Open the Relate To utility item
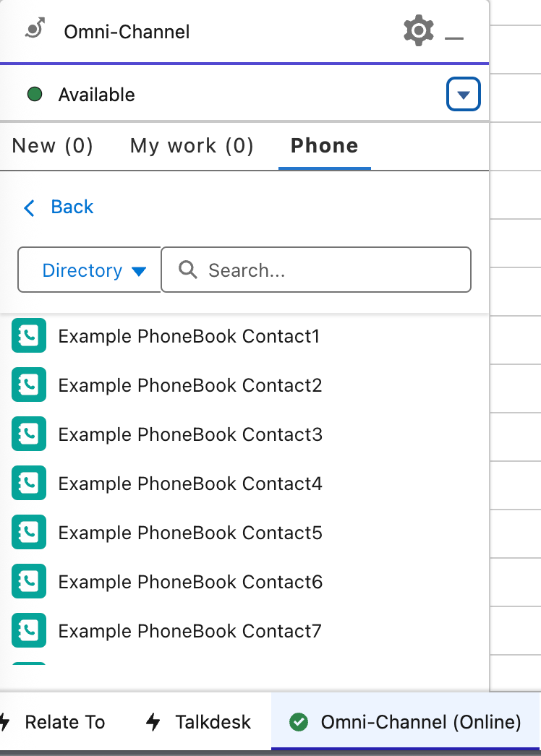Image resolution: width=541 pixels, height=756 pixels. point(54,722)
